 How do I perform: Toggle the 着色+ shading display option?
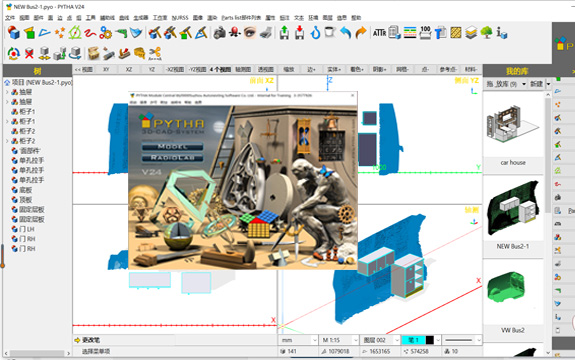coord(356,69)
